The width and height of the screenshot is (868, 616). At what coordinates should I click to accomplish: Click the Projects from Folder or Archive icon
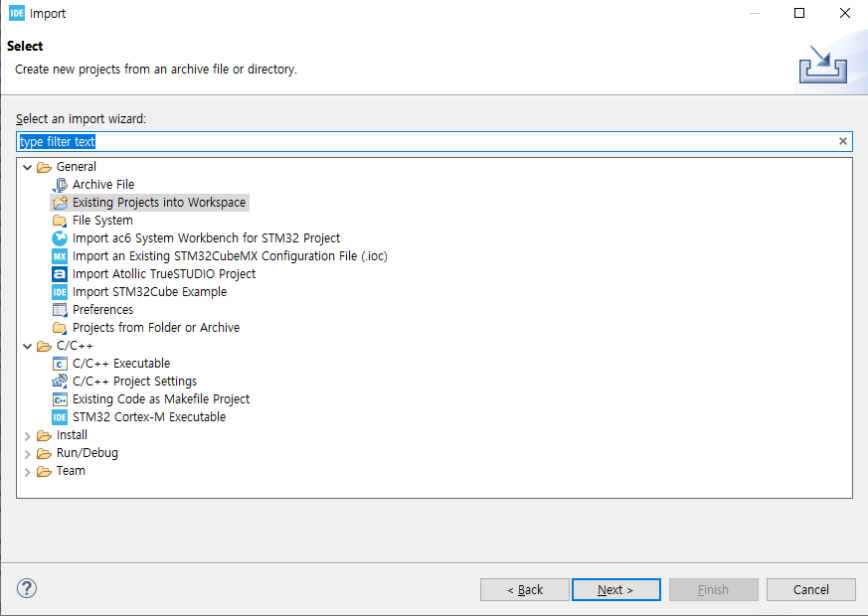point(60,328)
